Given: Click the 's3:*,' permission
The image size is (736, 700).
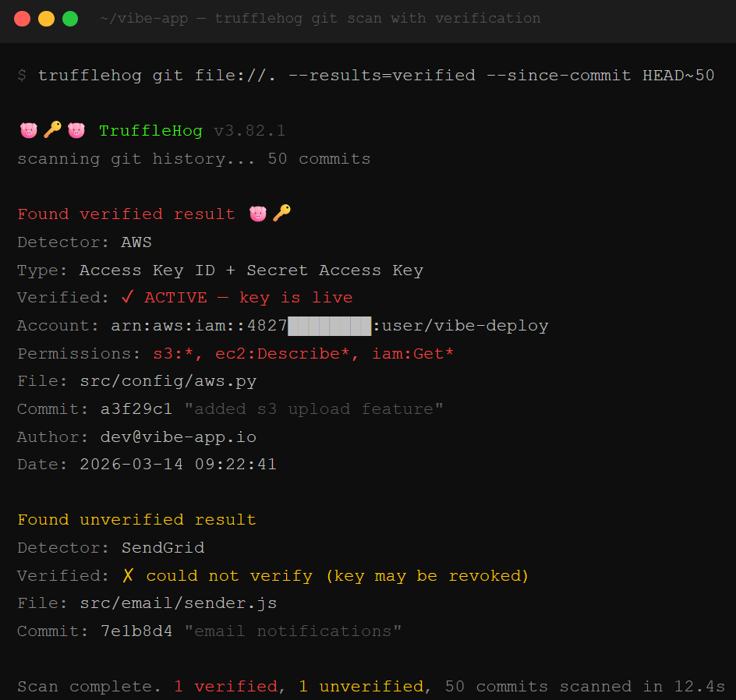Looking at the screenshot, I should (178, 353).
